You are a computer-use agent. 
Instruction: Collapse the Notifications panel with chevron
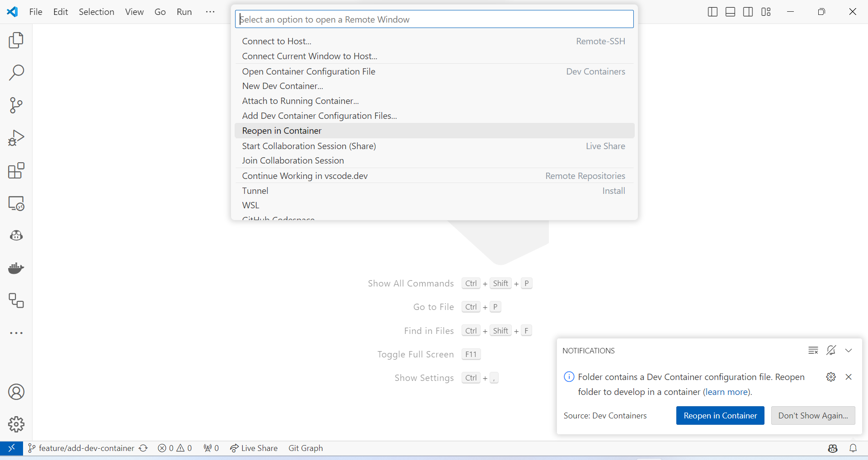point(849,350)
